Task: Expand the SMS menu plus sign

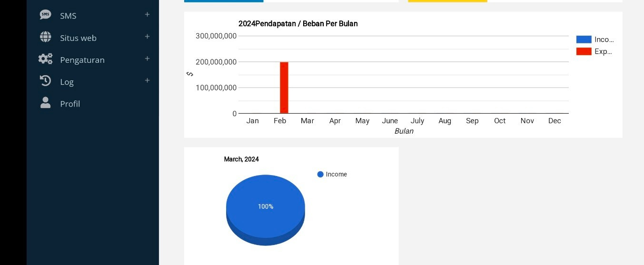Action: [147, 15]
